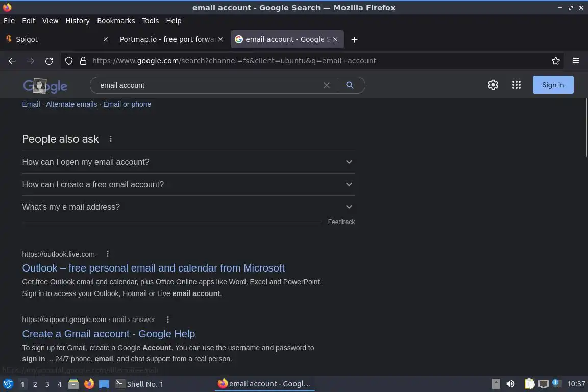Launch Firefox from the taskbar

tap(89, 384)
